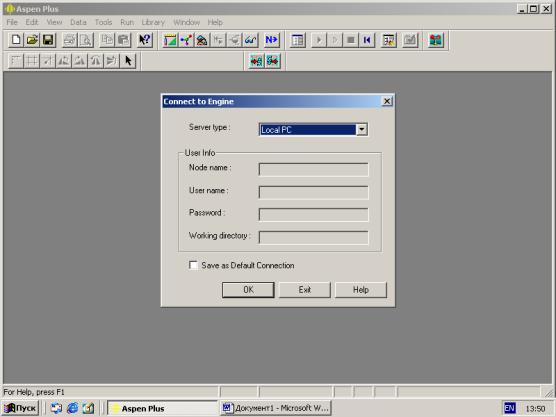The width and height of the screenshot is (556, 417).
Task: Open the Run menu
Action: [127, 22]
